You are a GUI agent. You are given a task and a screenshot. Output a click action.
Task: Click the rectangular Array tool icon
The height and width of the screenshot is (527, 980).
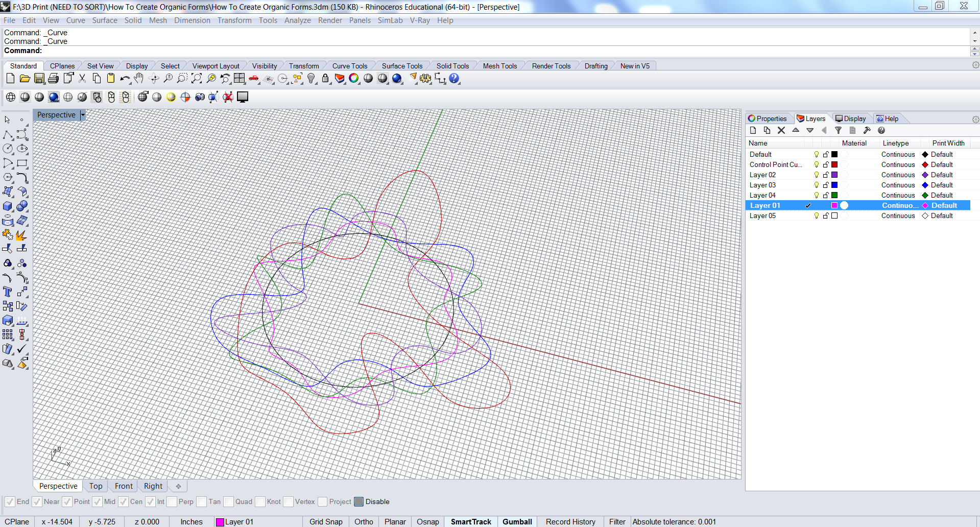click(x=8, y=335)
